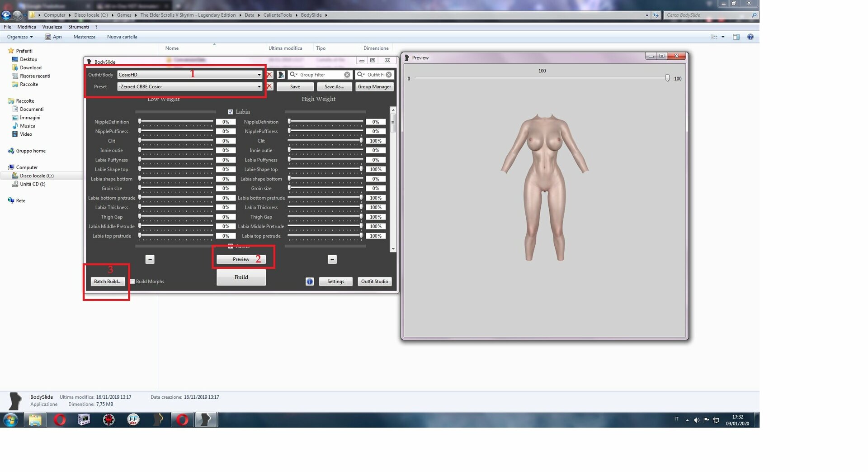Open the File menu in Explorer

[7, 27]
